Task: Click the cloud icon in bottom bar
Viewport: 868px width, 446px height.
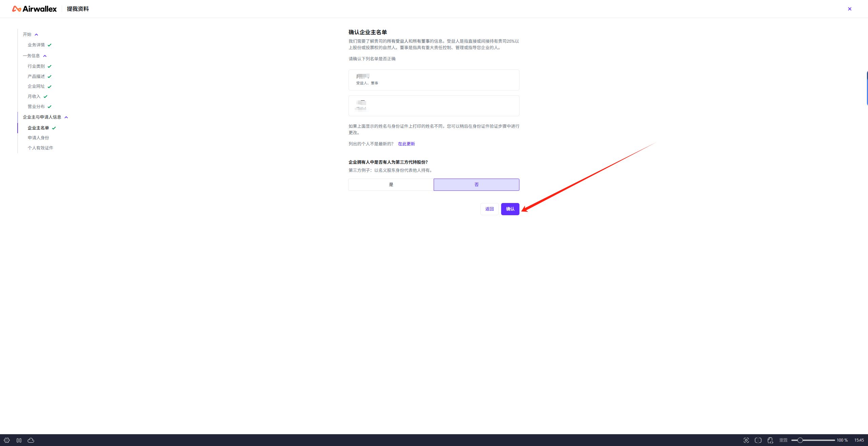Action: (x=31, y=440)
